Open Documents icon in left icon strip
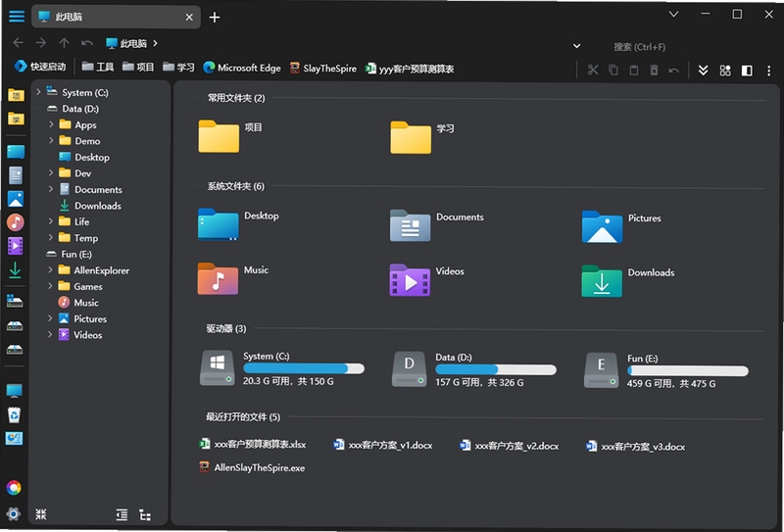Screen dimensions: 784x532 (x=16, y=175)
